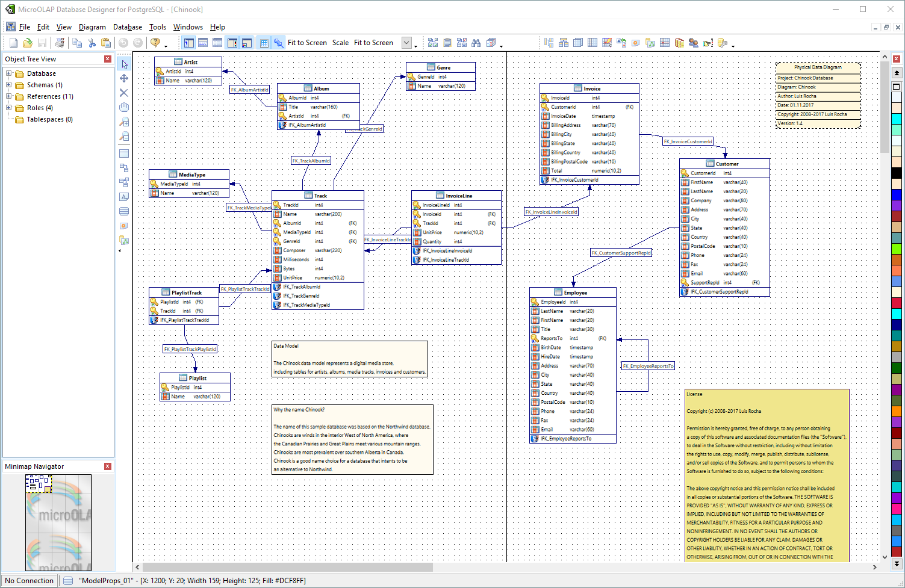
Task: Expand the References (11) node
Action: (x=9, y=96)
